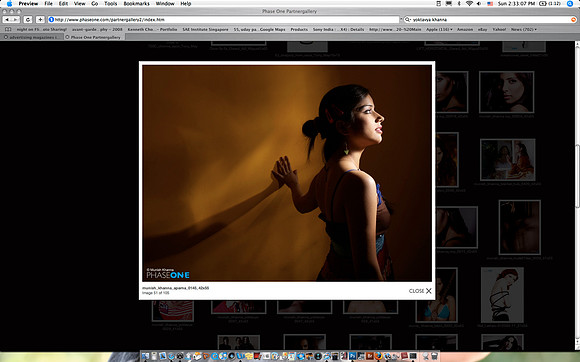Open the '55, uday pa...Google Maps' bookmark
This screenshot has height=362, width=580.
(259, 29)
